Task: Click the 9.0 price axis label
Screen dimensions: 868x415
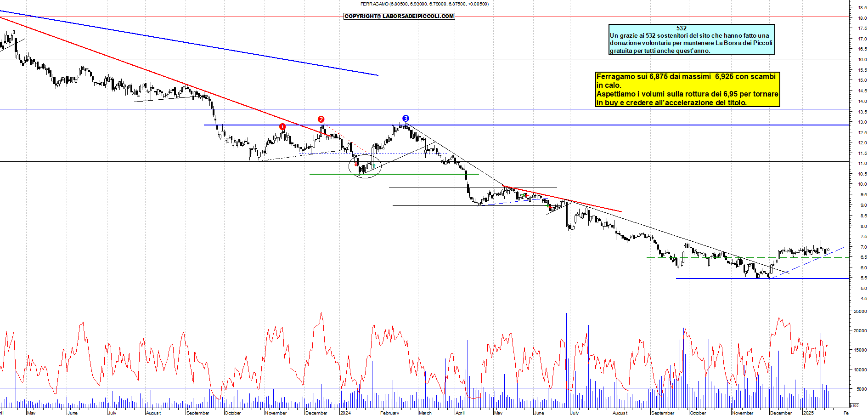Action: pyautogui.click(x=863, y=205)
